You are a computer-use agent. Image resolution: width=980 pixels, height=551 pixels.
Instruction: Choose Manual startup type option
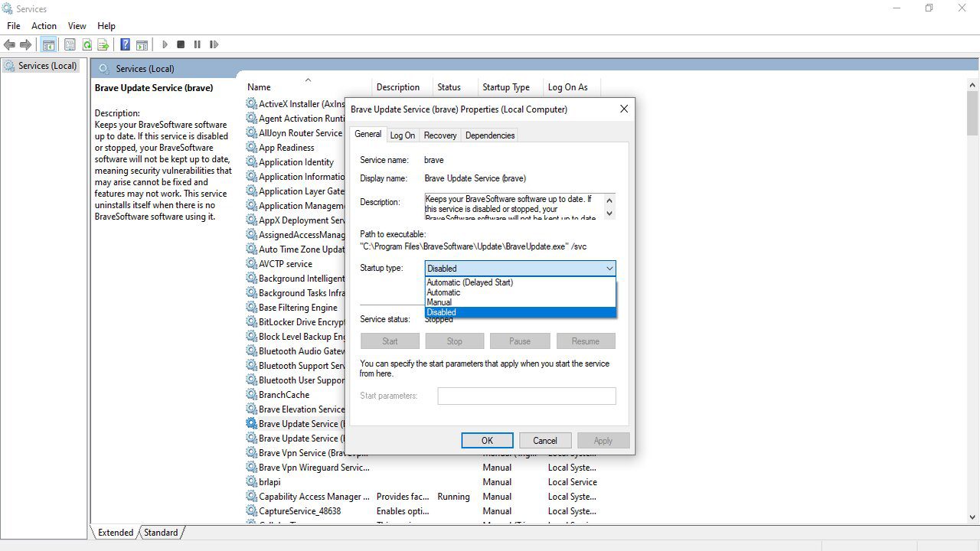coord(521,302)
